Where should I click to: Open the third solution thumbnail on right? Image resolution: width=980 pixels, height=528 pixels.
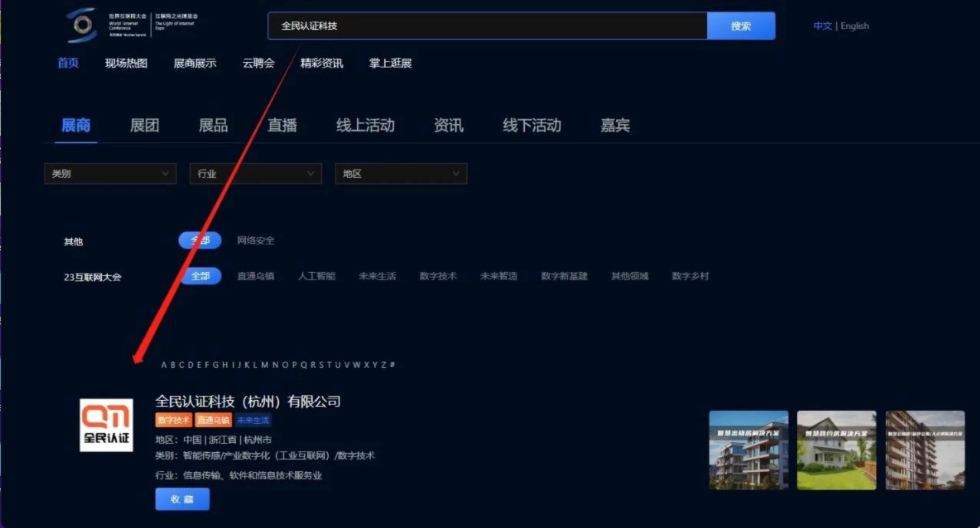(x=924, y=450)
